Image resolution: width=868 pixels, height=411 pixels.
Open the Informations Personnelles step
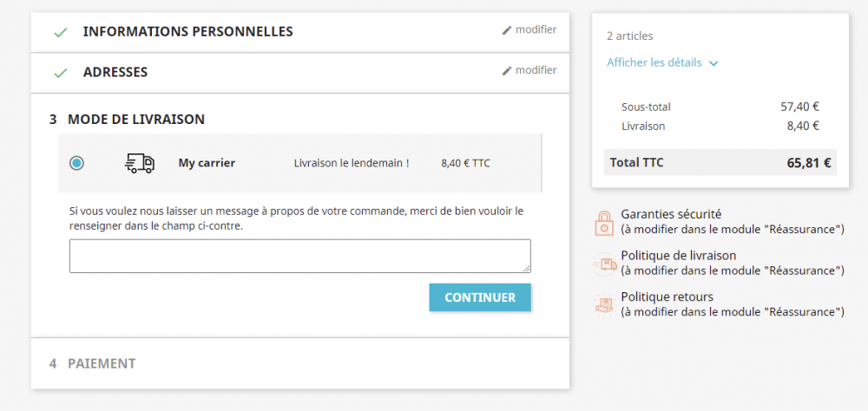[187, 32]
